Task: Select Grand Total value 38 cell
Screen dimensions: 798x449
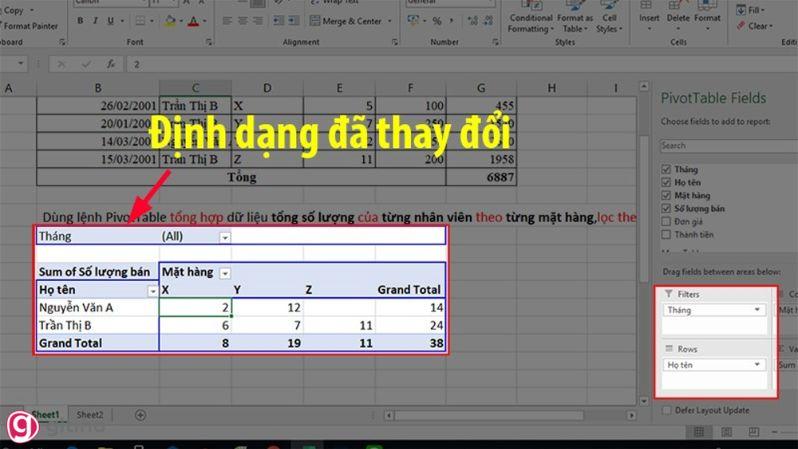Action: (410, 343)
